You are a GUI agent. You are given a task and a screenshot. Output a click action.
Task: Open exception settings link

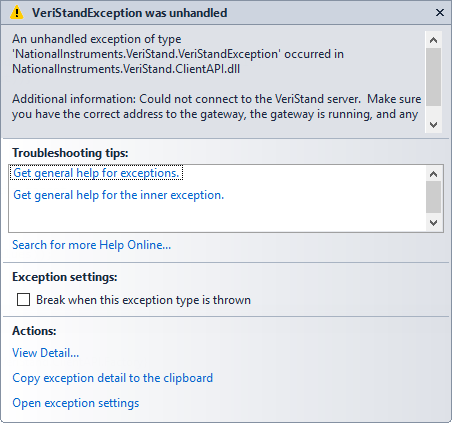tap(76, 403)
